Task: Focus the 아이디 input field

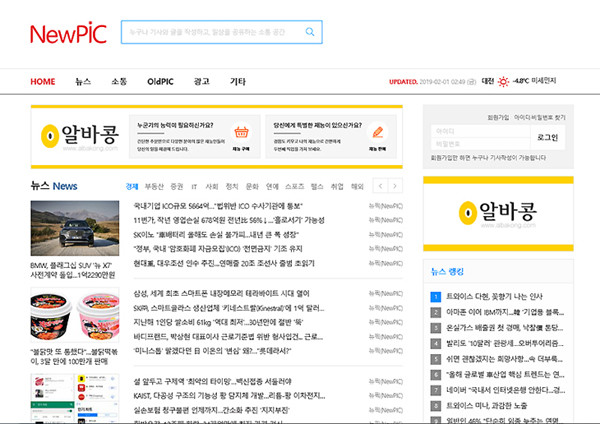Action: [481, 131]
